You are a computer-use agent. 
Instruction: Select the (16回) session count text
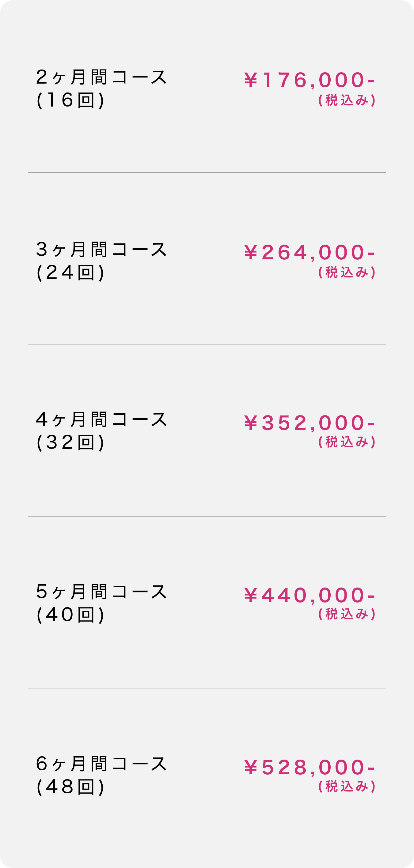click(x=70, y=100)
